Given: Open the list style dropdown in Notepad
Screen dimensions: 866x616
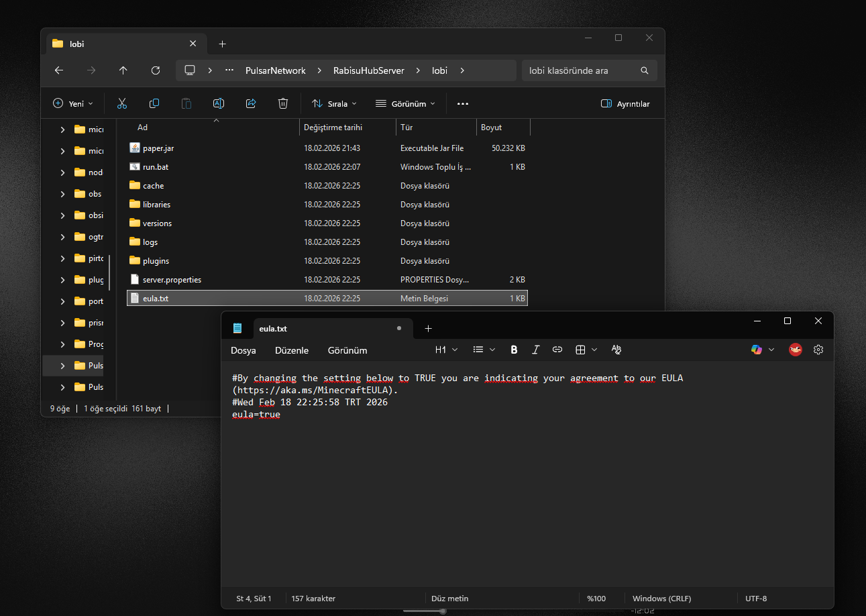Looking at the screenshot, I should point(484,350).
